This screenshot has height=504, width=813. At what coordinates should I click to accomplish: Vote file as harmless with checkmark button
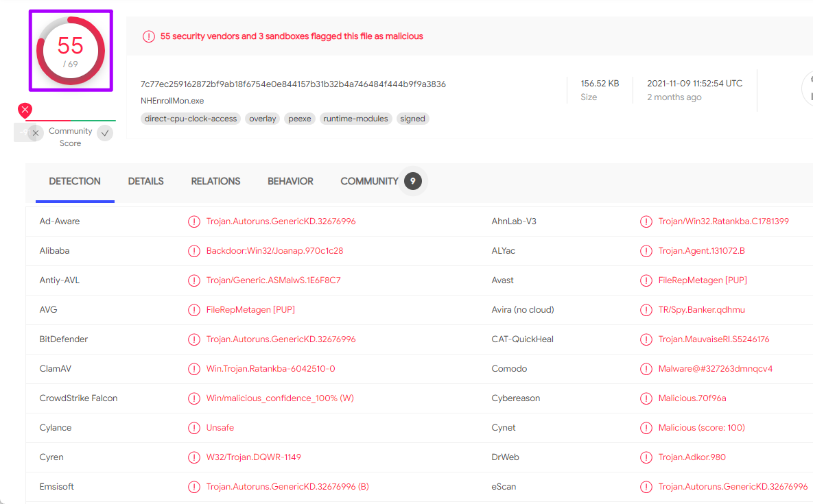(x=105, y=133)
